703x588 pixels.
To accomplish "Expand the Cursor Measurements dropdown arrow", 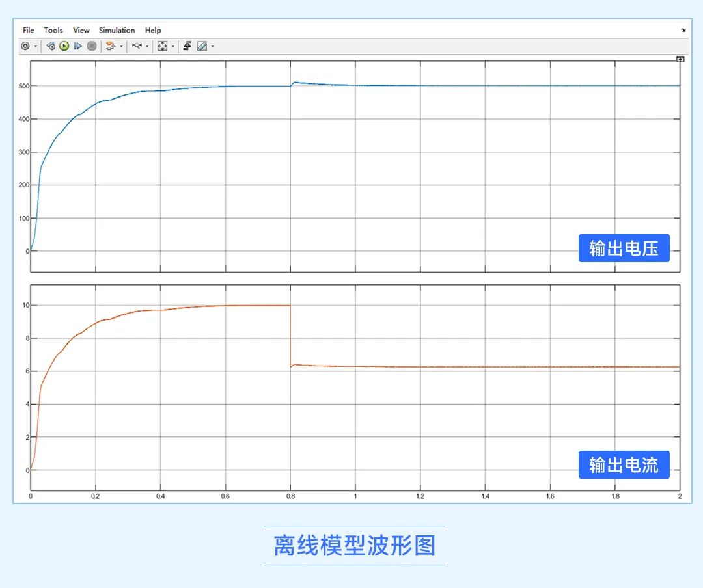I will 147,46.
